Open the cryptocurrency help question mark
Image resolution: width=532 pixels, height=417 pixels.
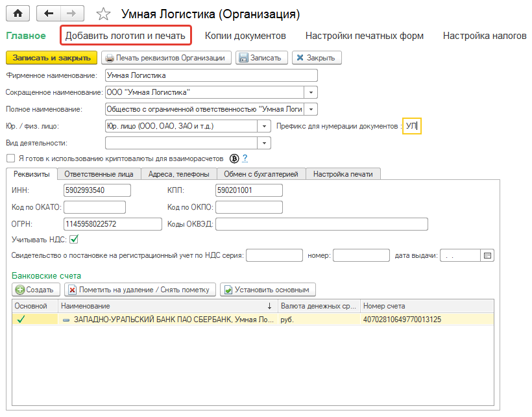(245, 158)
